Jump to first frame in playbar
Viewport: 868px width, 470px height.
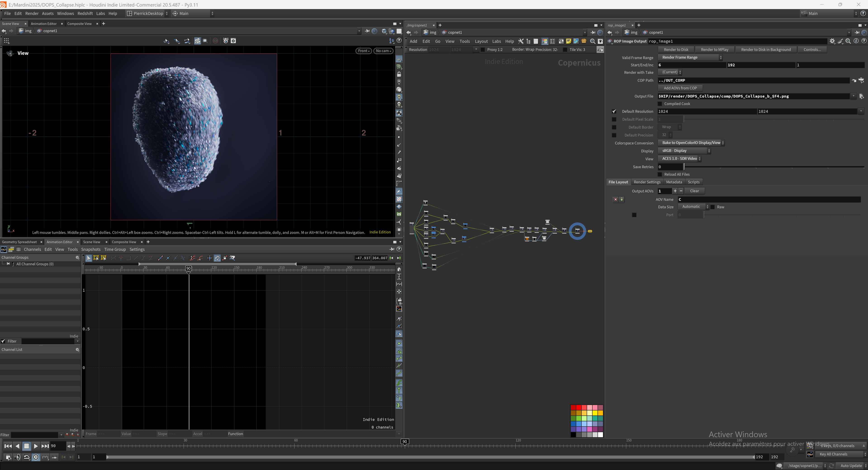(x=8, y=446)
